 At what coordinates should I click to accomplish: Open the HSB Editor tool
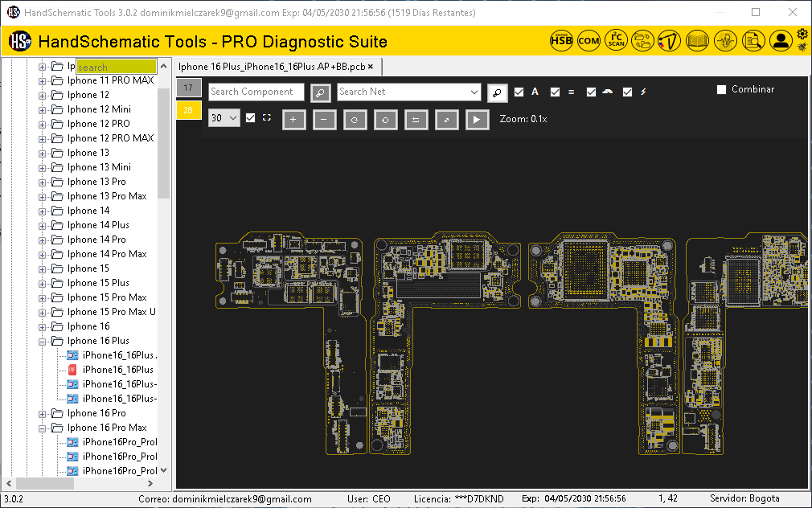561,40
